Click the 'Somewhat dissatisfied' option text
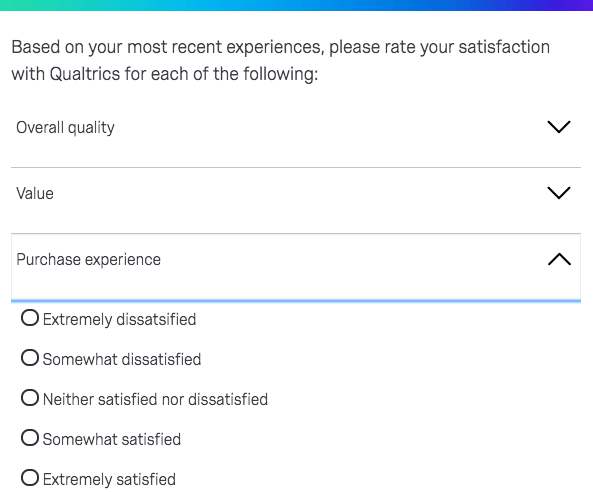Viewport: 593px width, 492px height. pos(122,359)
